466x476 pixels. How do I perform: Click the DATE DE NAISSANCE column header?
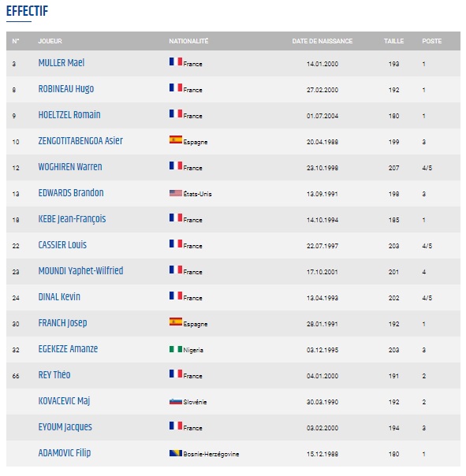[322, 41]
